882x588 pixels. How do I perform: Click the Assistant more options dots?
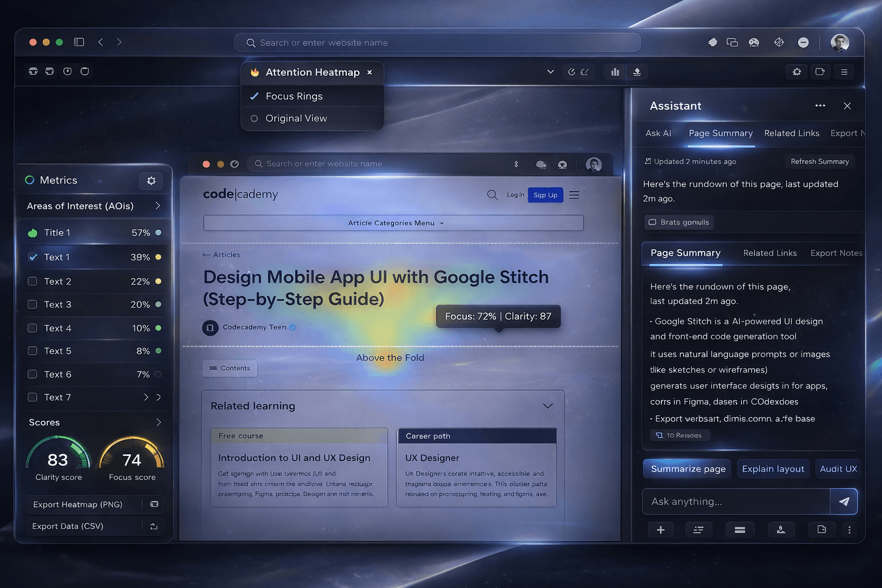point(820,106)
